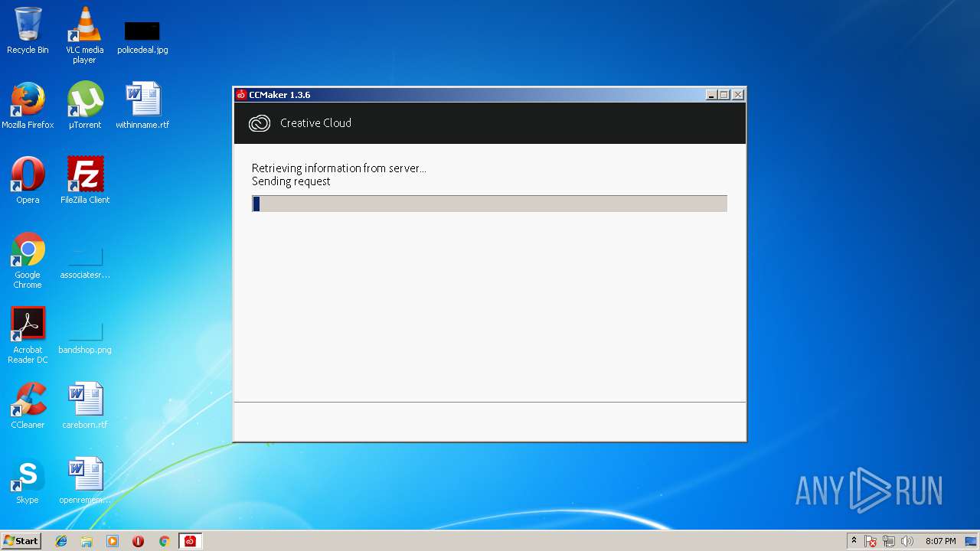
Task: Open Mozilla Firefox desktop shortcut
Action: click(28, 106)
